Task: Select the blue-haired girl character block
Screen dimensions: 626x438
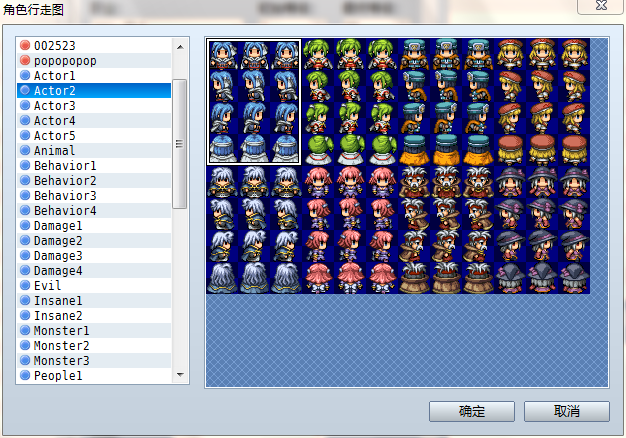Action: point(254,102)
